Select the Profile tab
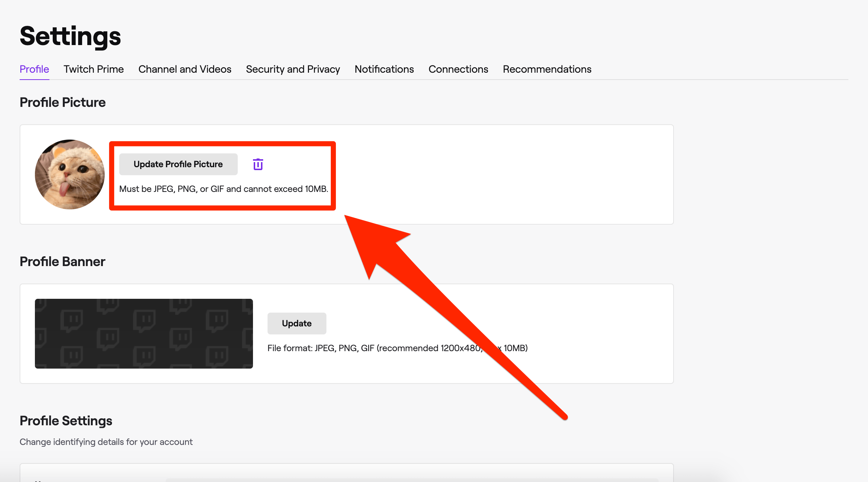 coord(34,69)
